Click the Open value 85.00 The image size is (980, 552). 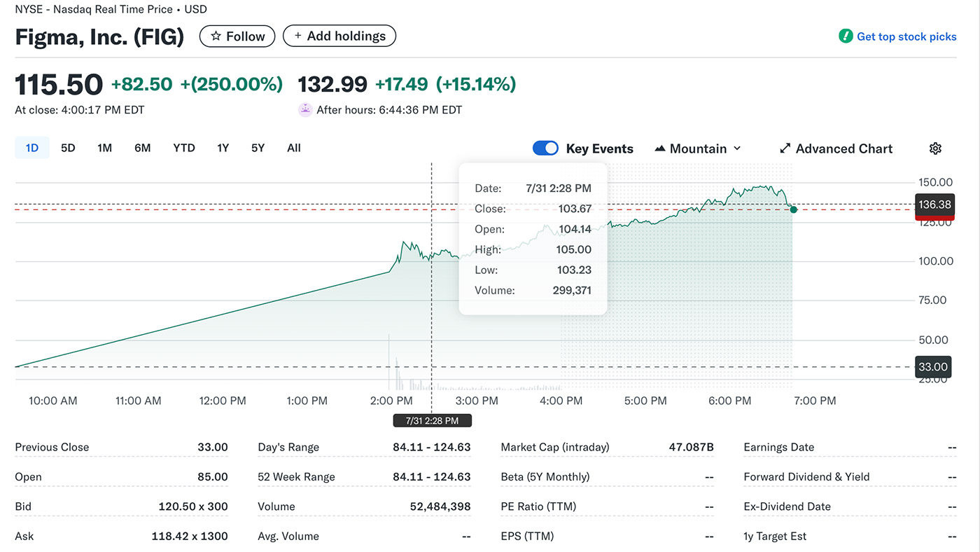click(213, 477)
